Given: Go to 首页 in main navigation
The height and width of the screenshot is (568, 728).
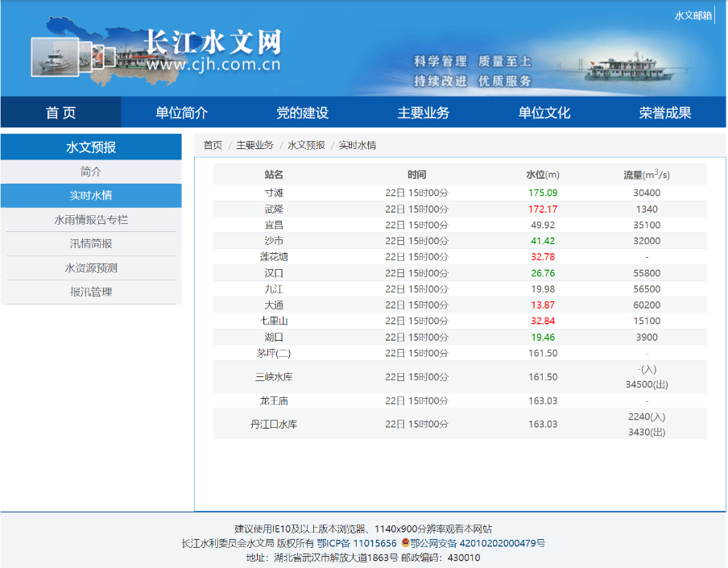Looking at the screenshot, I should tap(60, 113).
